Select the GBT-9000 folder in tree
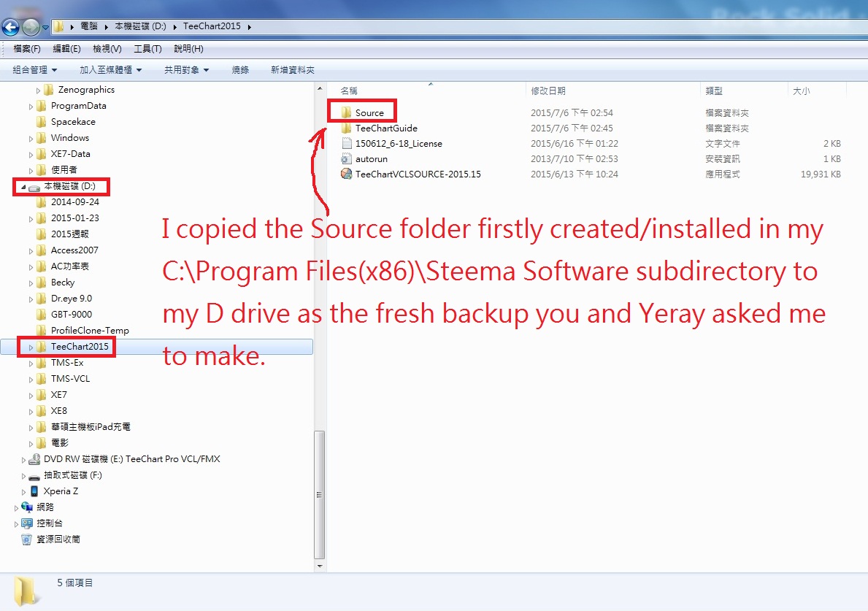Screen dimensions: 868x611 [72, 315]
